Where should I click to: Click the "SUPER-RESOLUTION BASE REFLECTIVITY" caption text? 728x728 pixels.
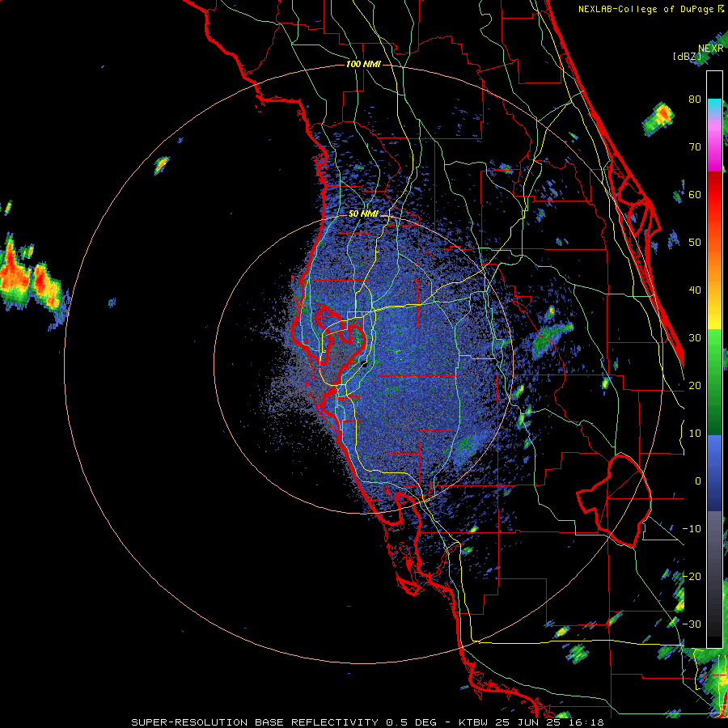tap(255, 722)
